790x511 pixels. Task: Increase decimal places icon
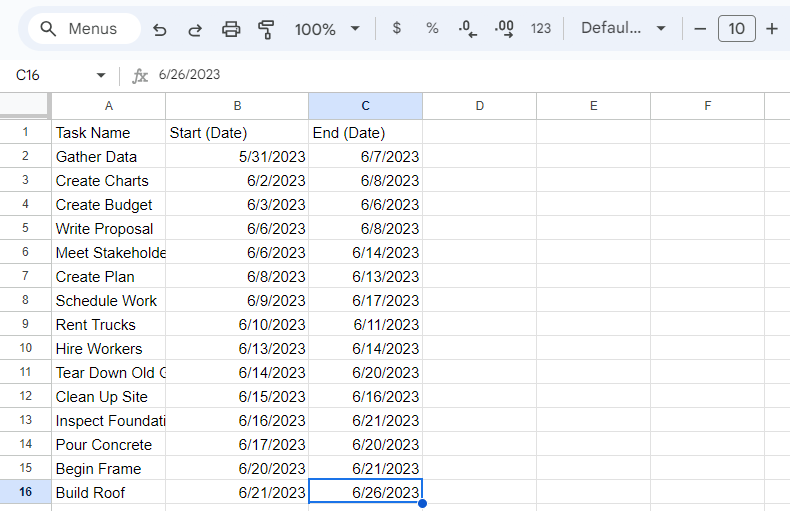pos(504,29)
